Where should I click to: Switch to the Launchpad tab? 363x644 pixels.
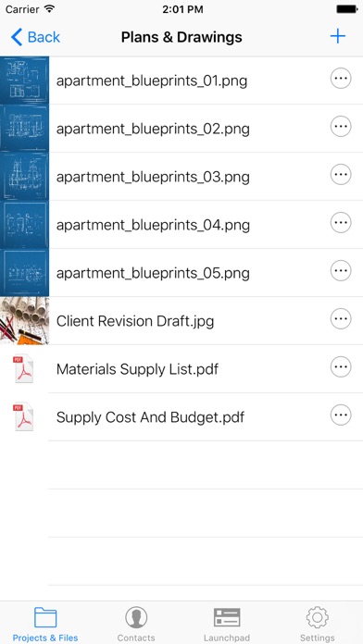click(x=227, y=624)
